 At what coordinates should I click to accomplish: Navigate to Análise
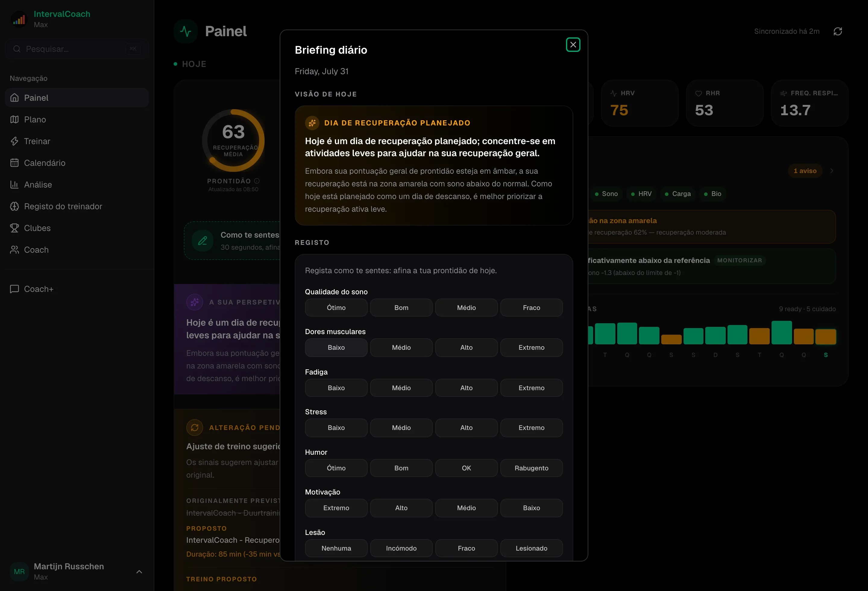(77, 185)
